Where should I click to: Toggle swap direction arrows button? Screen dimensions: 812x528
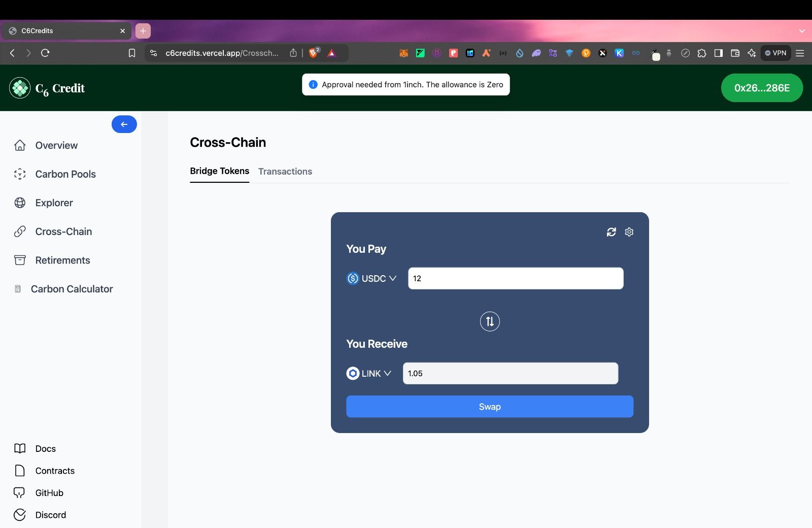click(490, 321)
